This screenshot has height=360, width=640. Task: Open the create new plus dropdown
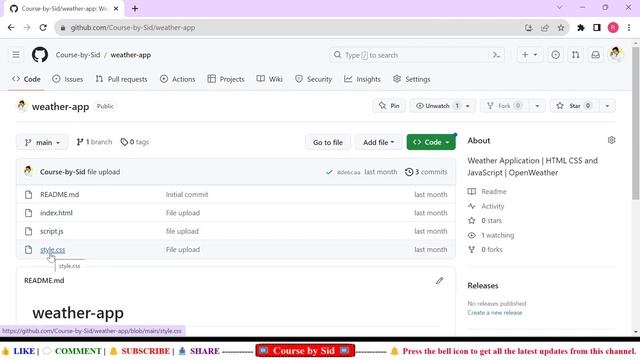529,55
